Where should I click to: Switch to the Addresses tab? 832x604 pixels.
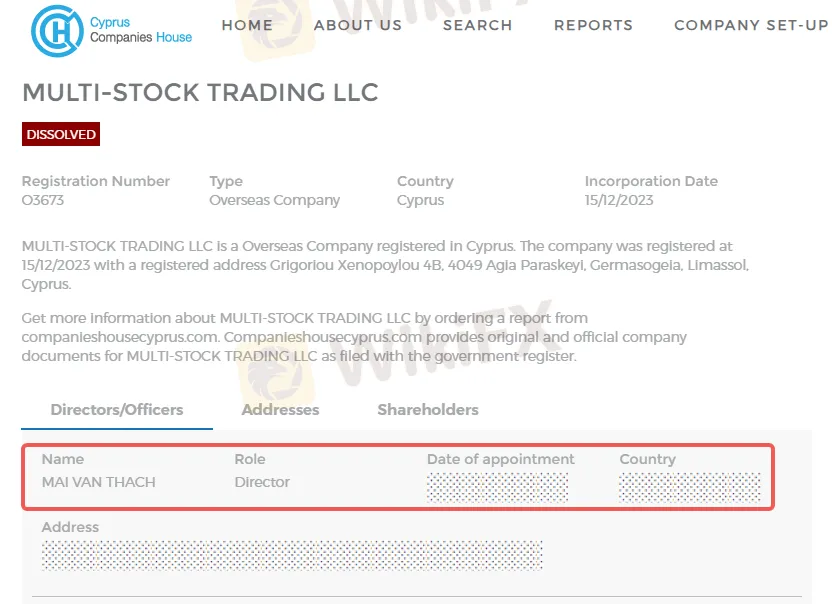tap(280, 410)
